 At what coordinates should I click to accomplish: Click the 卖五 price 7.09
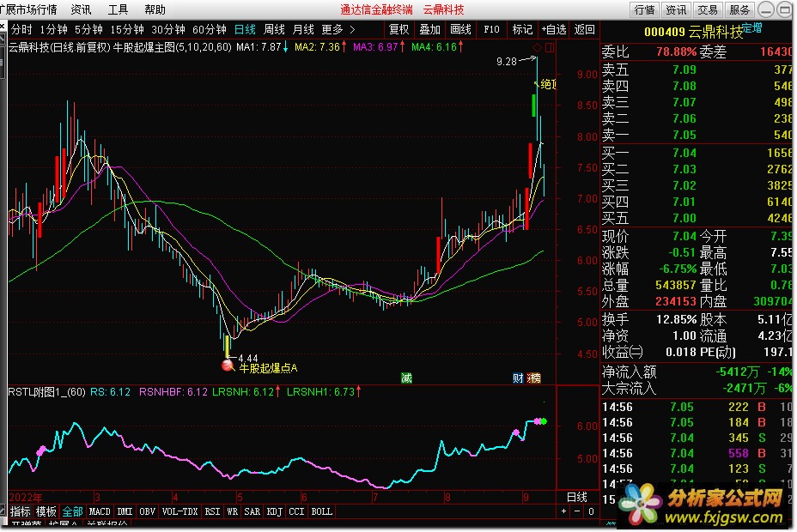click(x=684, y=70)
